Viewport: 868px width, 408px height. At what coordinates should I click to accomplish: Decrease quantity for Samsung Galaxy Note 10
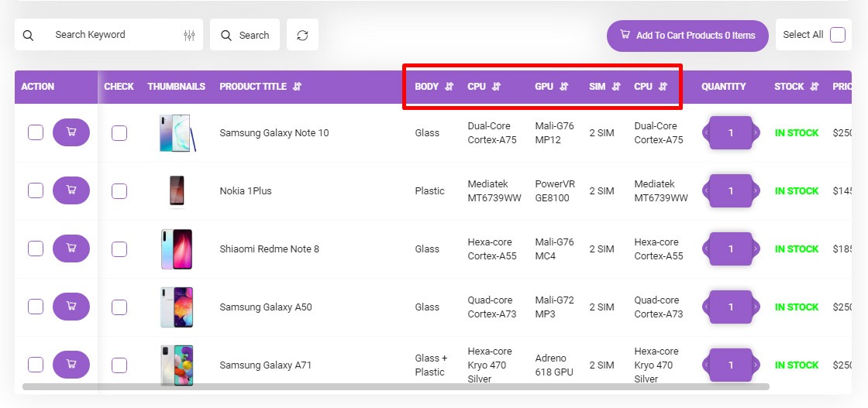[x=706, y=132]
